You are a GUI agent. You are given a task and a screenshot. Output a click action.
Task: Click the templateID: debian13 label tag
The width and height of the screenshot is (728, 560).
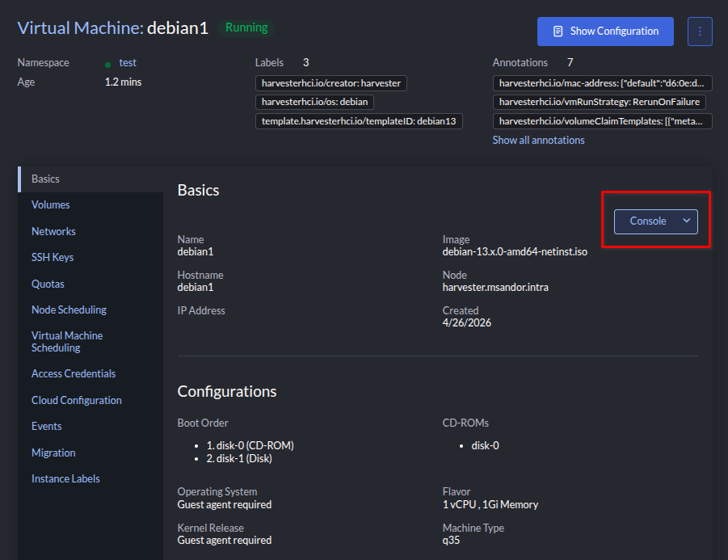click(x=358, y=121)
